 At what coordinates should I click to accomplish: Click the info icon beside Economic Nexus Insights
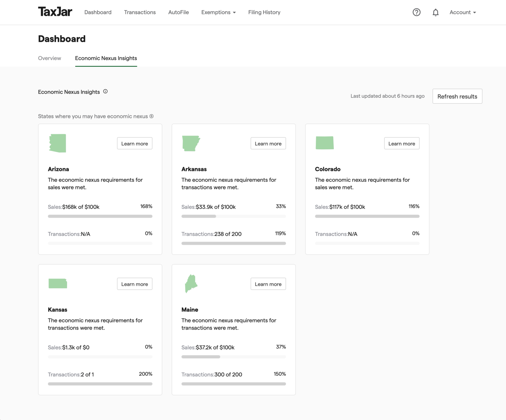105,91
